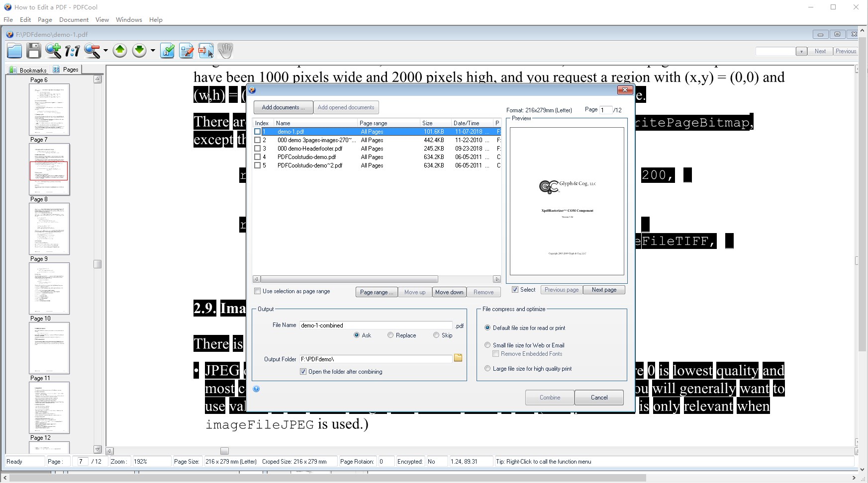Click the Move down button

point(449,292)
